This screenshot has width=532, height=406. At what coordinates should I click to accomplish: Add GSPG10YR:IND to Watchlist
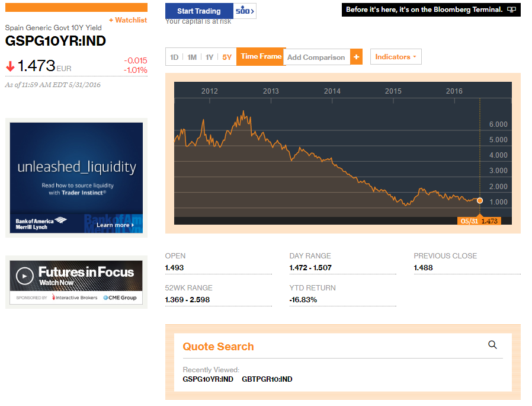(x=128, y=20)
